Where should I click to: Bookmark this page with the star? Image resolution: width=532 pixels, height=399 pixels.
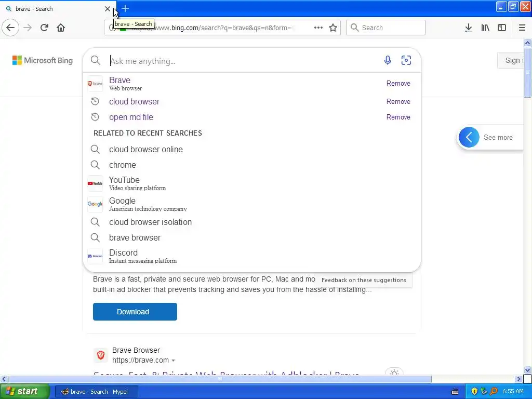pos(333,28)
